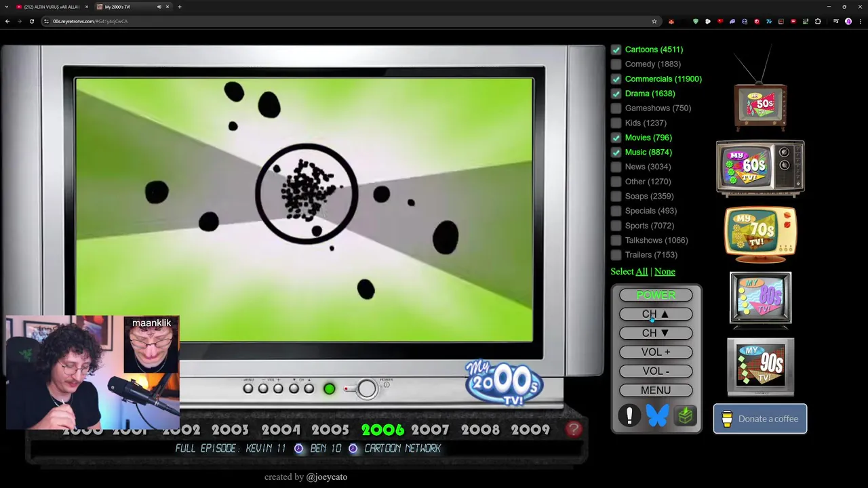Click the orange fox extension icon
The image size is (868, 488).
671,21
